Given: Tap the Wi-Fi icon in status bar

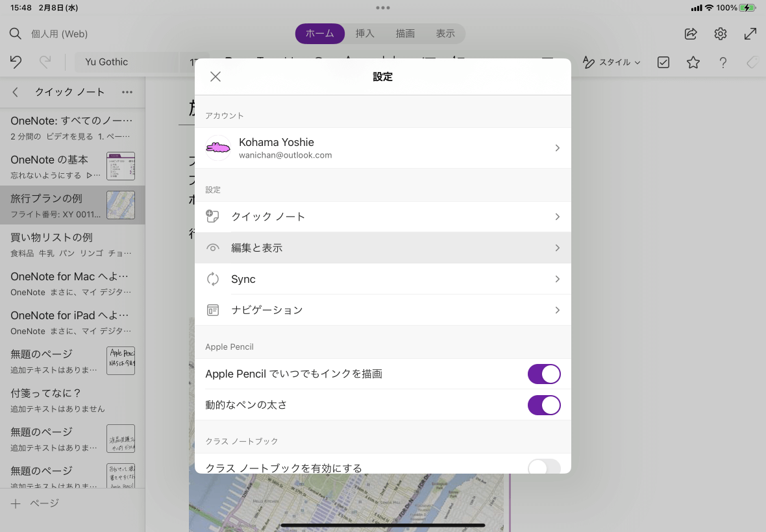Looking at the screenshot, I should [709, 8].
